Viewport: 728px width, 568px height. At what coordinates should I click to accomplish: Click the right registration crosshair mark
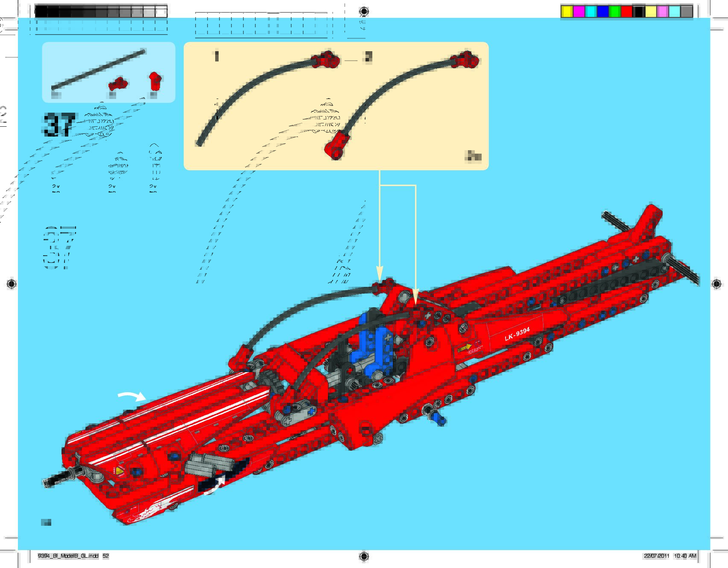pos(716,284)
